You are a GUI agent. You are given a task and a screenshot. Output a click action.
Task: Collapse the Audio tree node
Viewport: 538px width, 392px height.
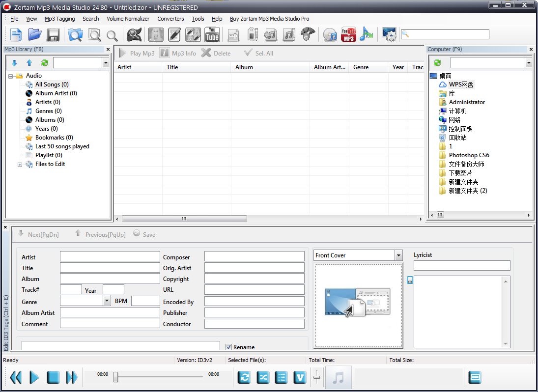click(11, 76)
